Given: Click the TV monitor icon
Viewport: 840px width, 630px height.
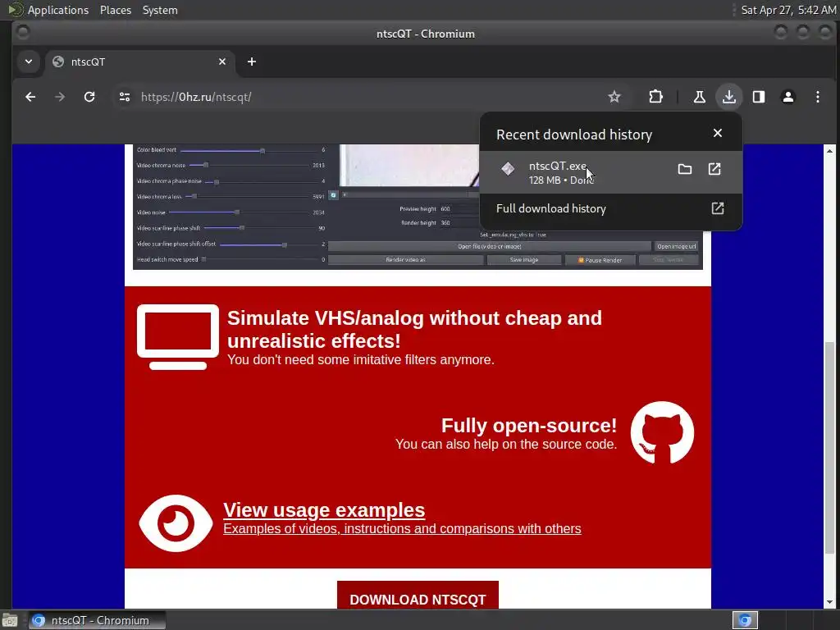Looking at the screenshot, I should [x=178, y=337].
